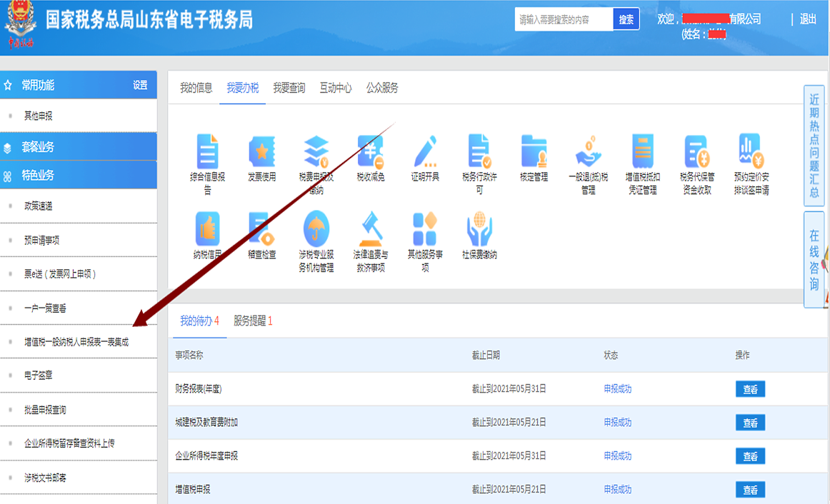Image resolution: width=830 pixels, height=504 pixels.
Task: Open 近期热点问题汇总 side panel
Action: 814,146
